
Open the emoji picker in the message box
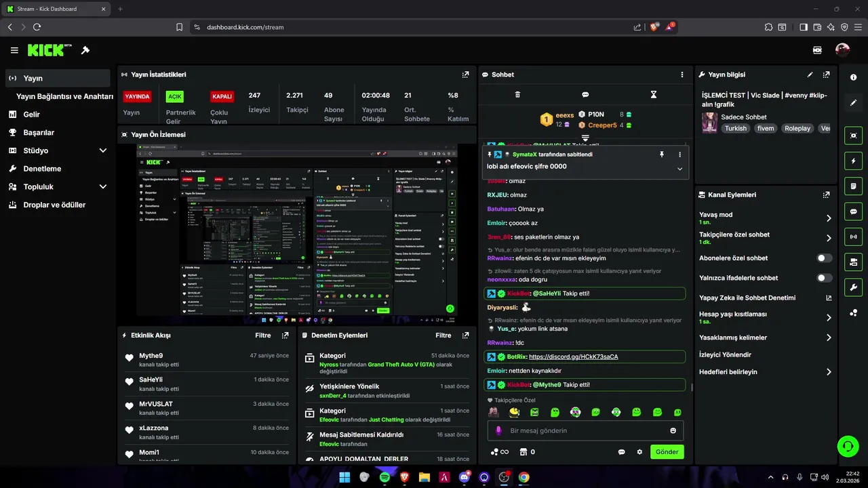(x=673, y=430)
